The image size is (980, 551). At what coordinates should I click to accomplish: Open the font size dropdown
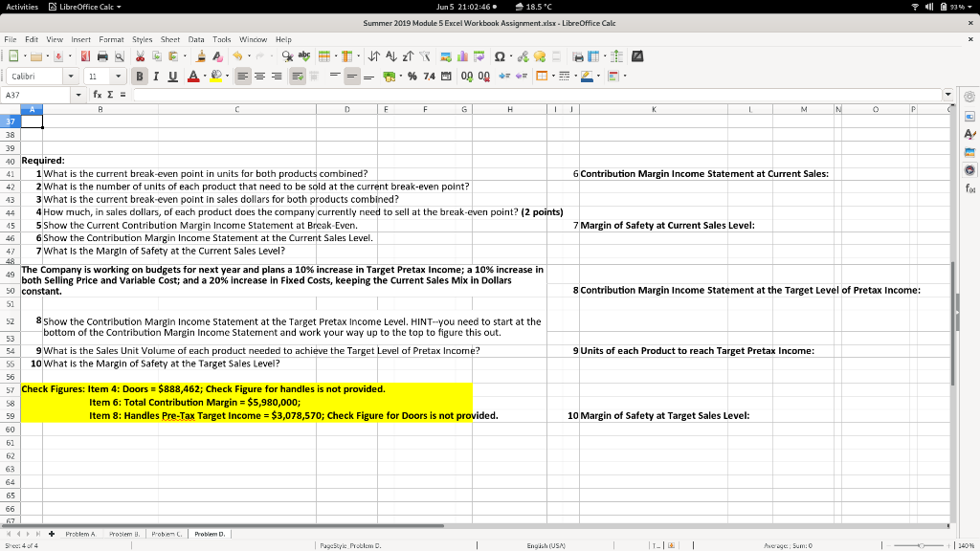[x=118, y=76]
